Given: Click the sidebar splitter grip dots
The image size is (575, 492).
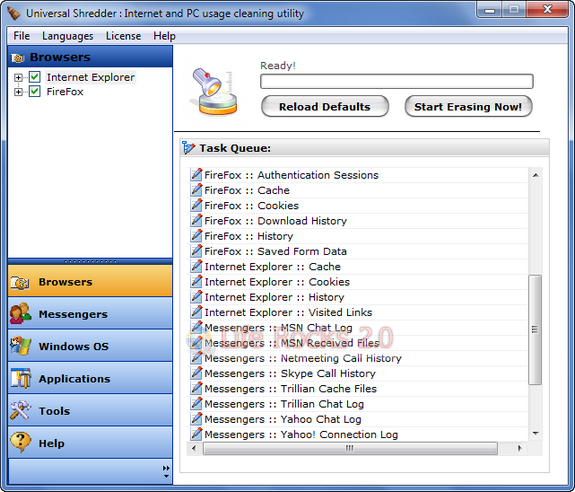Looking at the screenshot, I should click(x=90, y=261).
